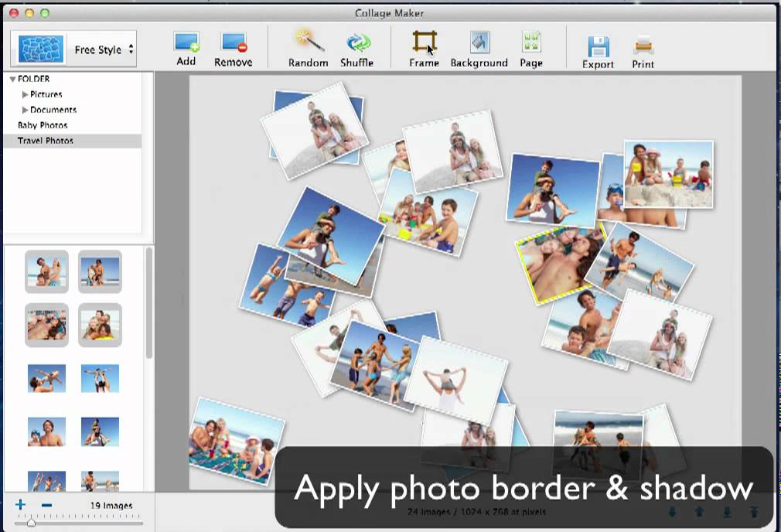This screenshot has height=532, width=781.
Task: Click the blue minus icon above the zoom slider
Action: pos(47,505)
